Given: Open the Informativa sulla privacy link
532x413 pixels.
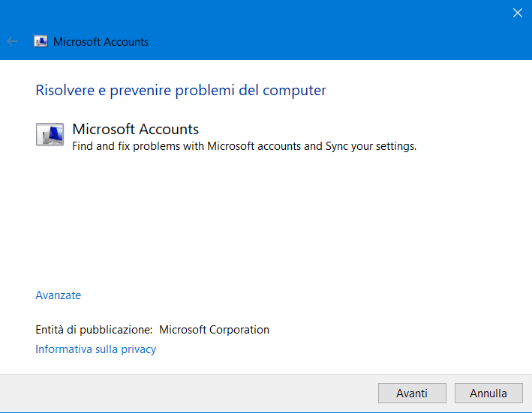Looking at the screenshot, I should (95, 349).
